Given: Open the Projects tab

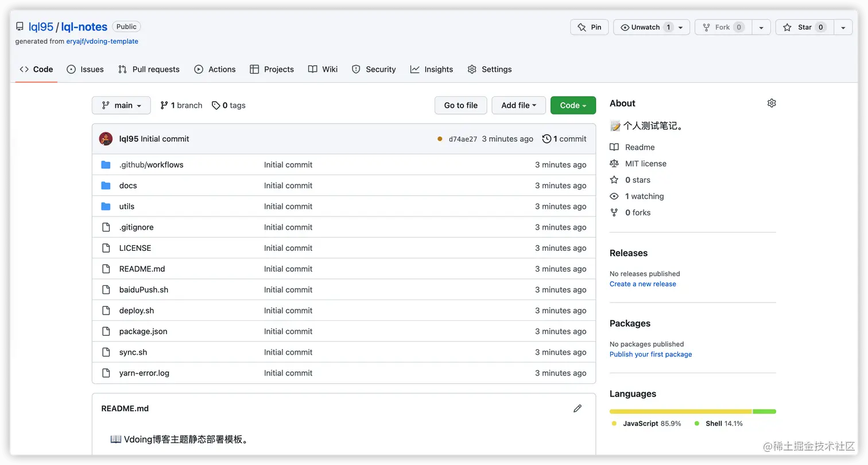Looking at the screenshot, I should pyautogui.click(x=272, y=69).
